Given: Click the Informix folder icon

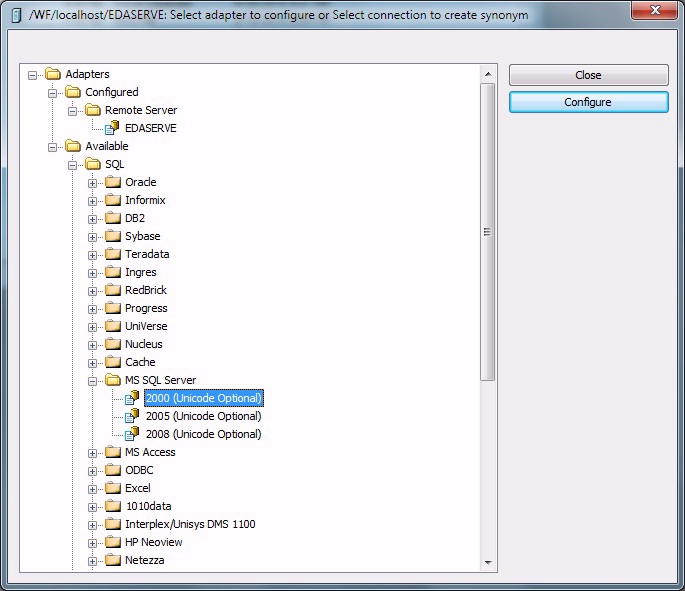Looking at the screenshot, I should 113,200.
